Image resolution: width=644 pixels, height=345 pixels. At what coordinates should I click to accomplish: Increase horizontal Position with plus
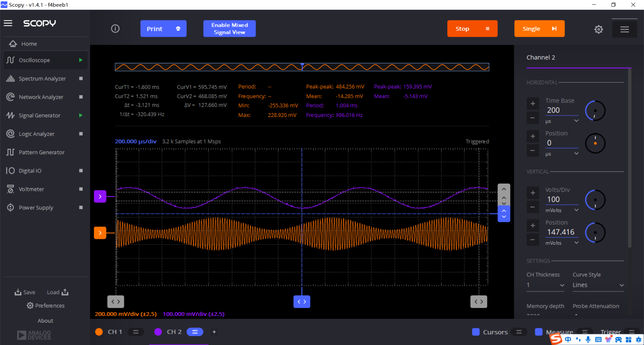pyautogui.click(x=533, y=136)
